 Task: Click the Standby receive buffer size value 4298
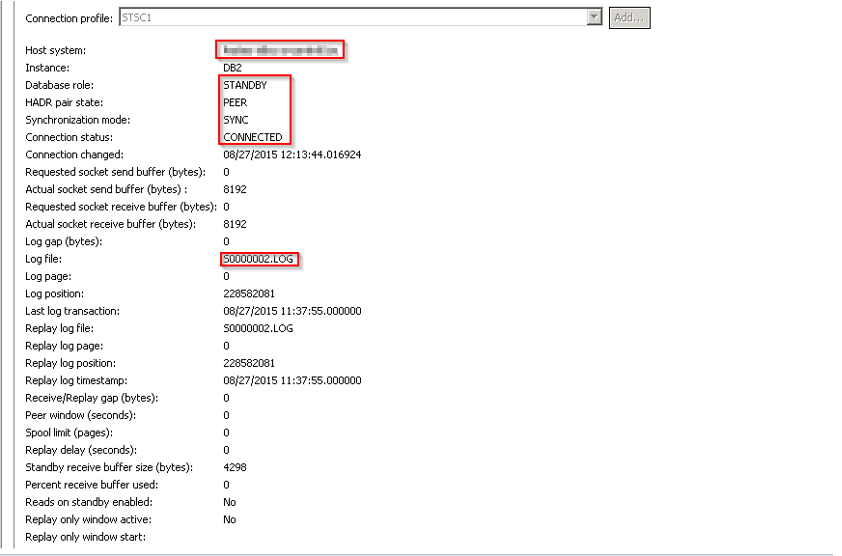click(x=235, y=467)
